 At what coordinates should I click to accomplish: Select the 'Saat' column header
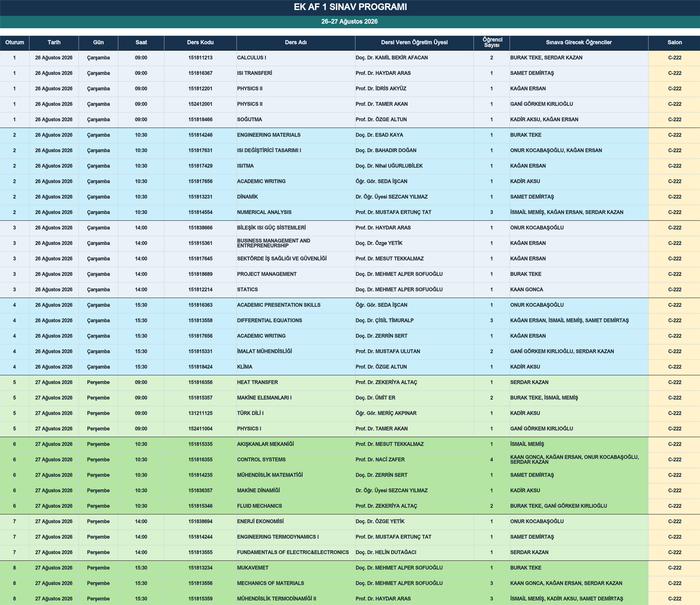pyautogui.click(x=141, y=43)
